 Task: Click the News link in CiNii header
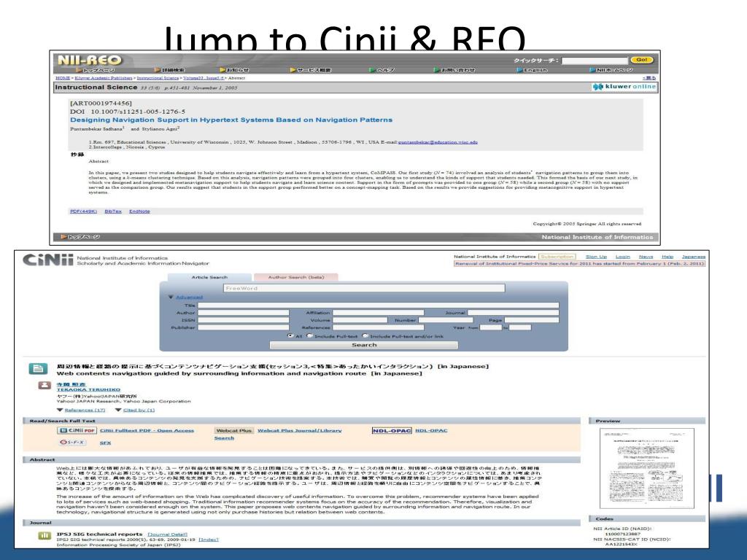[646, 257]
